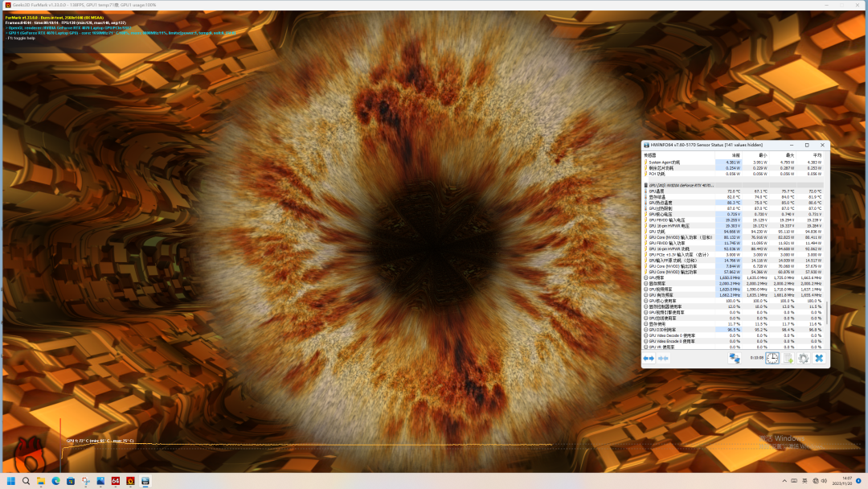868x489 pixels.
Task: Open the Windows Start menu
Action: [x=11, y=481]
